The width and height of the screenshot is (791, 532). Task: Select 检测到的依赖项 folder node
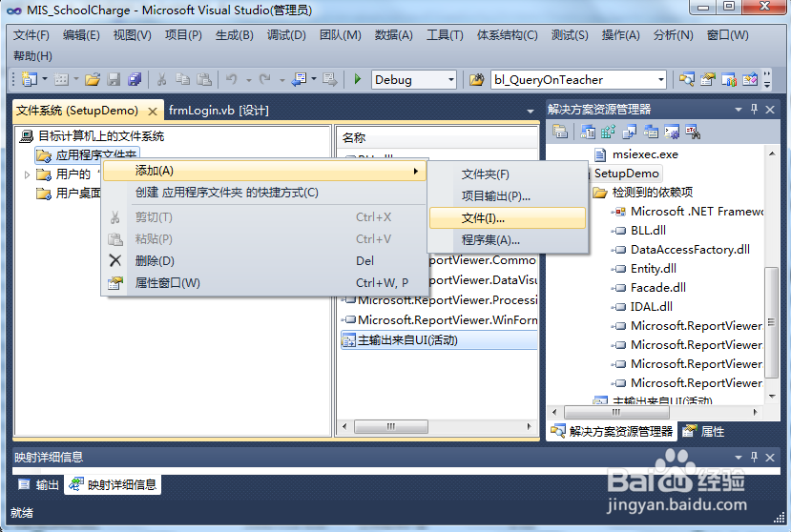click(x=652, y=193)
